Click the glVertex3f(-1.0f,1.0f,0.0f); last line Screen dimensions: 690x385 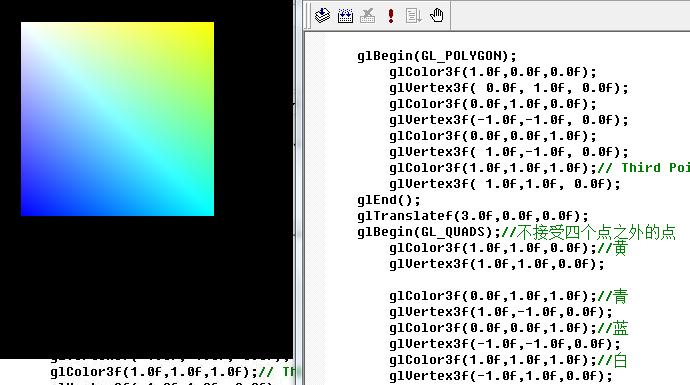pos(500,376)
